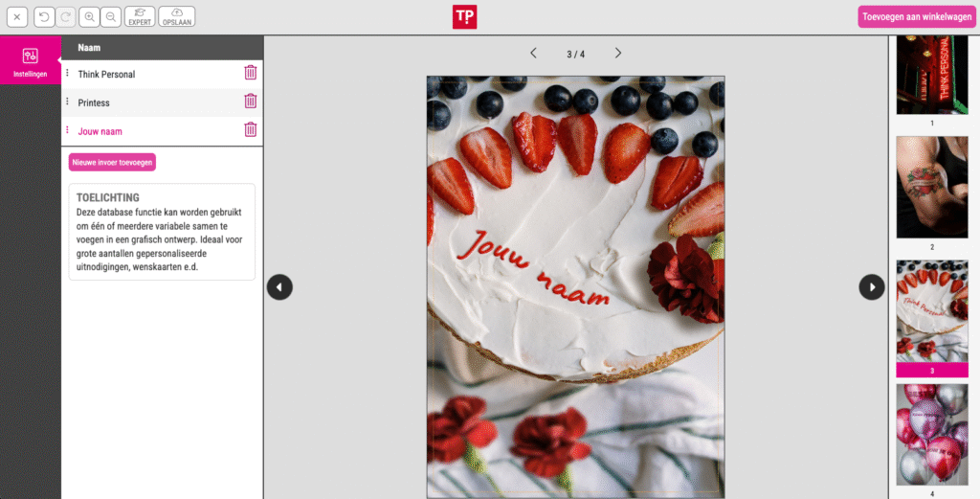Click the redo arrow icon

coord(65,17)
